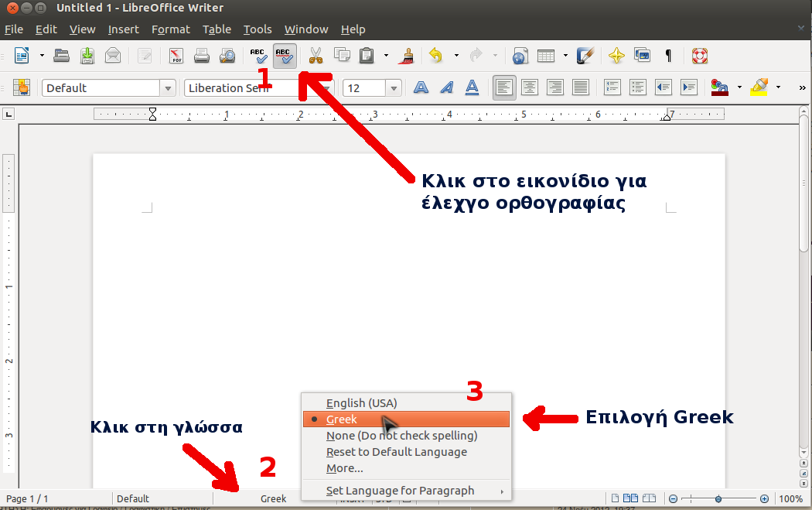
Task: Export document directly as PDF
Action: point(176,56)
